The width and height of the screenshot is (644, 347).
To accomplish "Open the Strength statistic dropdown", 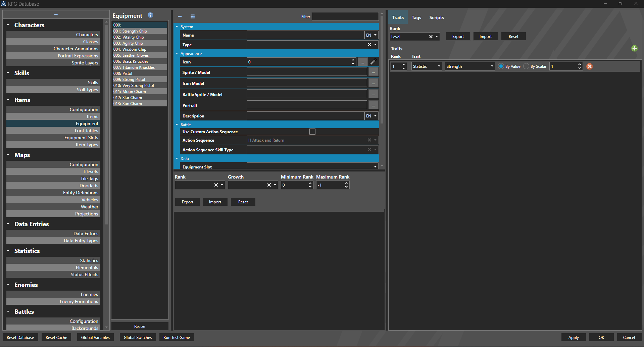I will coord(470,66).
